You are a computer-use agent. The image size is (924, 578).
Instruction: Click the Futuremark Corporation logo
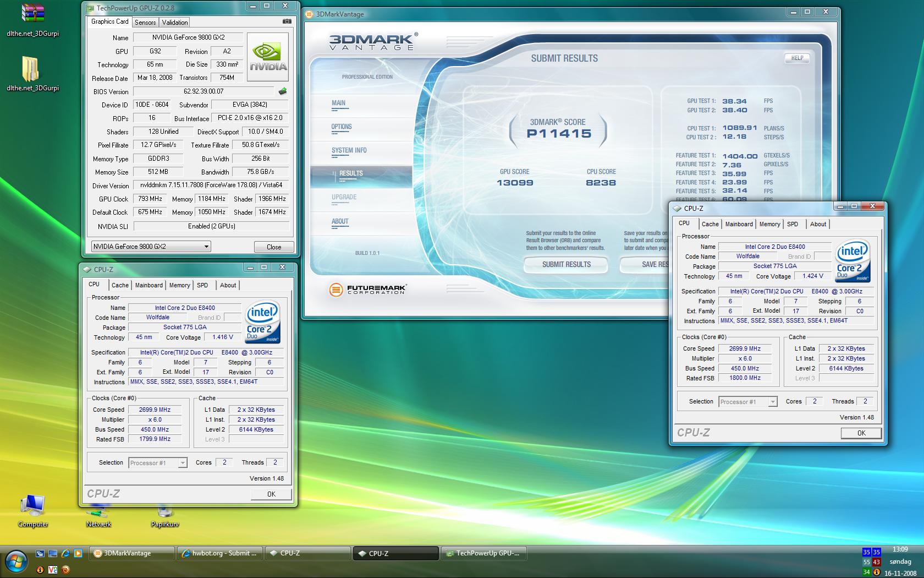[368, 289]
